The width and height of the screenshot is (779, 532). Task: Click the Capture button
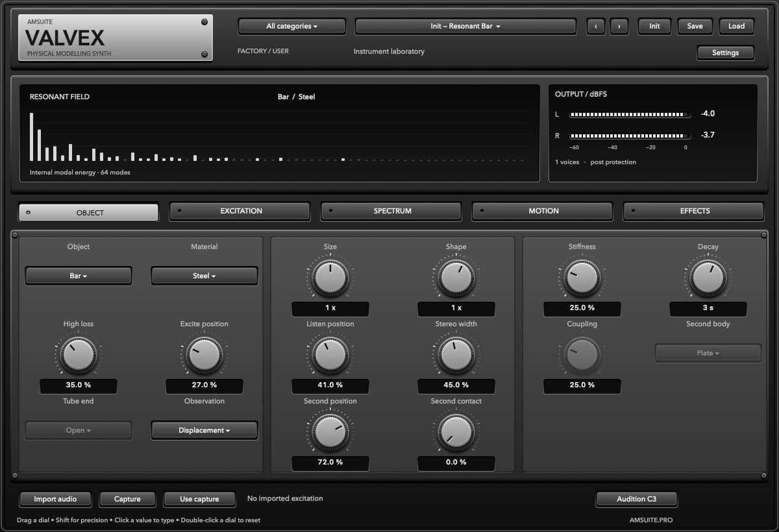[x=127, y=499]
